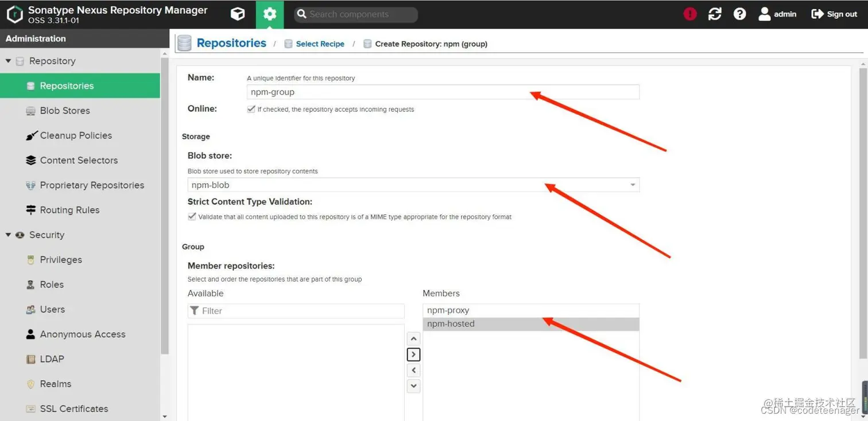
Task: Collapse the Security tree section
Action: click(8, 235)
